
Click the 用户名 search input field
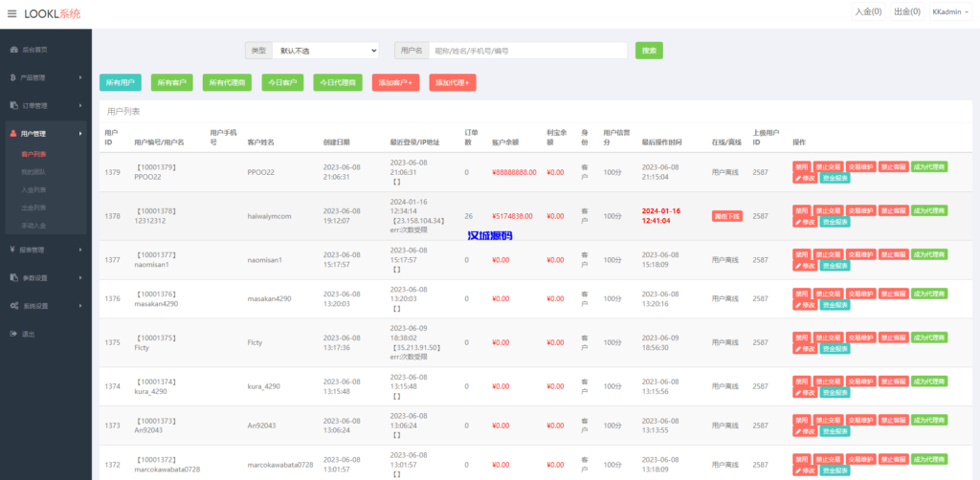pos(527,50)
